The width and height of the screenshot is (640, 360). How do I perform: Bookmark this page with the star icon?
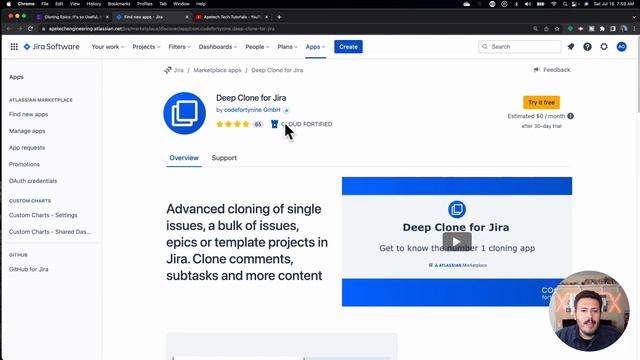(x=557, y=29)
